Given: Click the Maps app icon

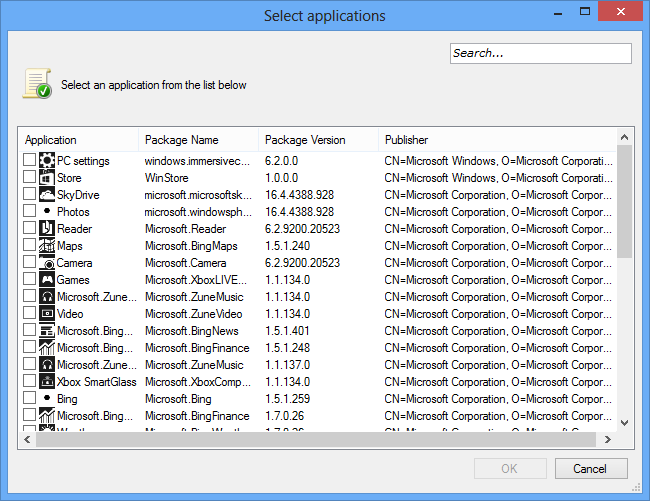Looking at the screenshot, I should point(46,246).
